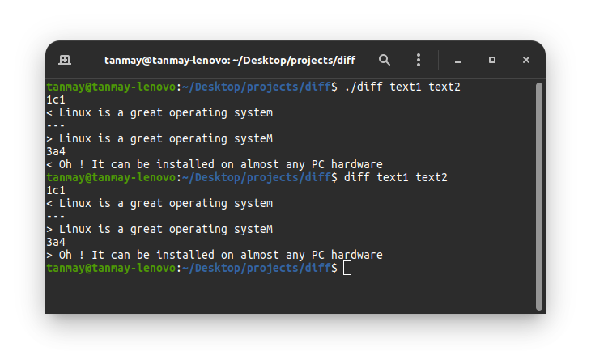Click the first '3a4' output line
This screenshot has height=364, width=591.
pyautogui.click(x=56, y=152)
